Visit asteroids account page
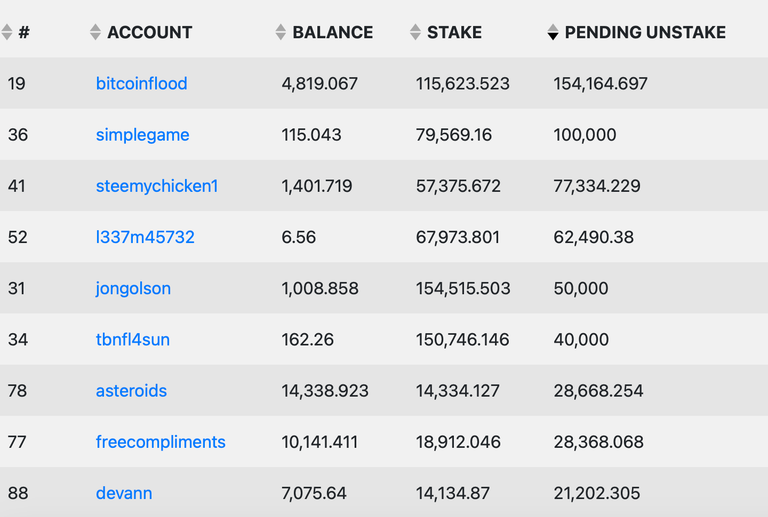This screenshot has width=768, height=517. click(x=131, y=391)
